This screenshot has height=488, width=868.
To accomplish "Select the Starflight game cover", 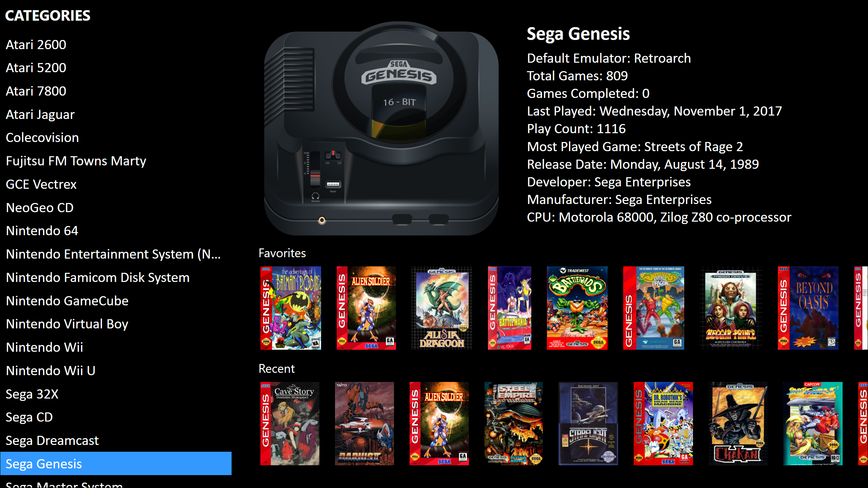I will 588,424.
